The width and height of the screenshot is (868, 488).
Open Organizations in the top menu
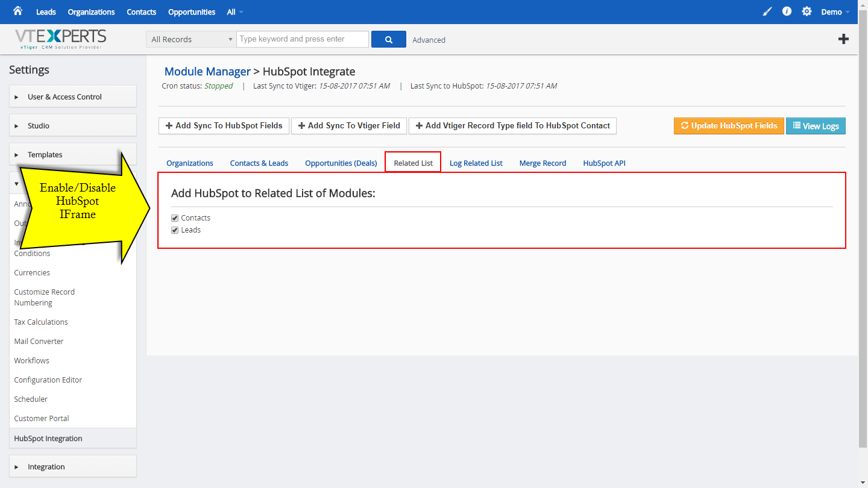[91, 12]
